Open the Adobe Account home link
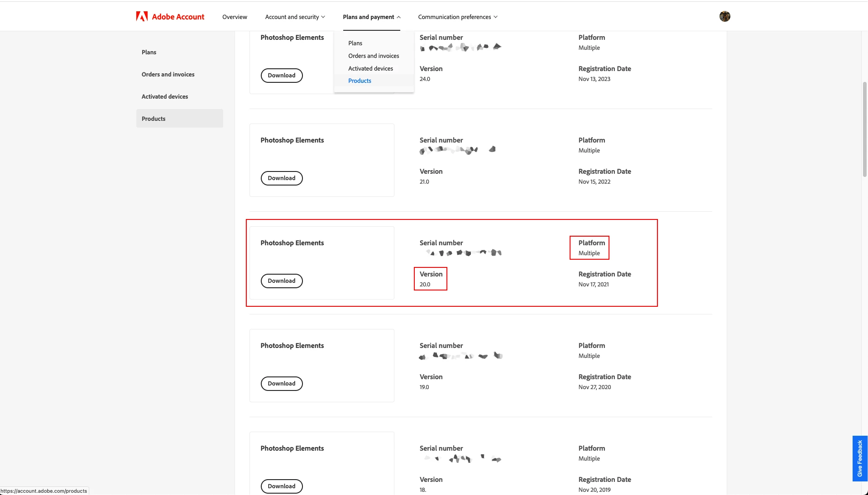 point(170,17)
